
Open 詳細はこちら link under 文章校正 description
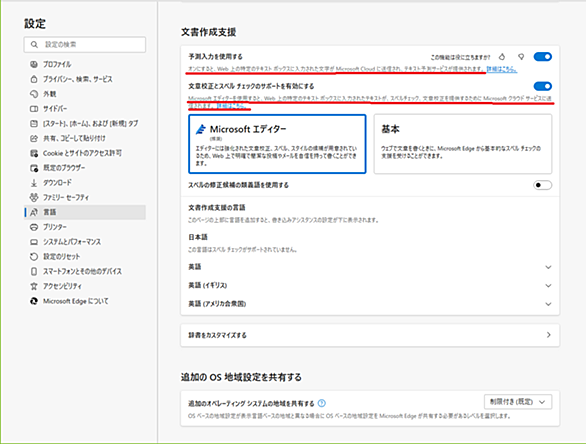point(232,106)
